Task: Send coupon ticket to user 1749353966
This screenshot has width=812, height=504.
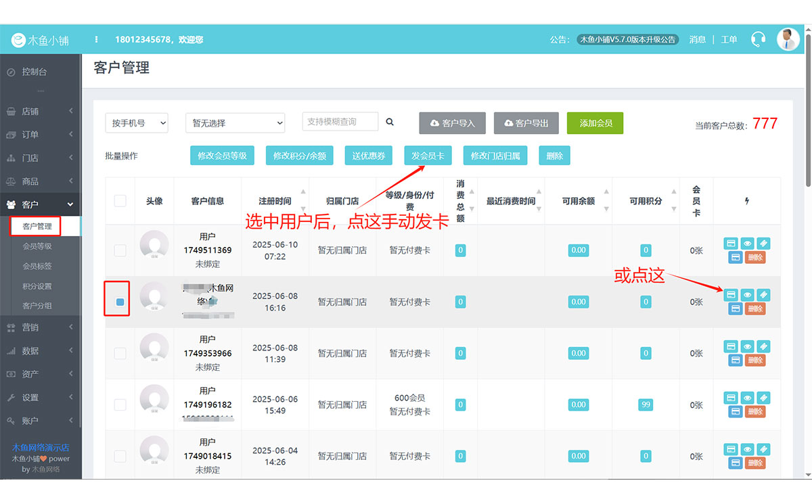Action: pyautogui.click(x=763, y=346)
